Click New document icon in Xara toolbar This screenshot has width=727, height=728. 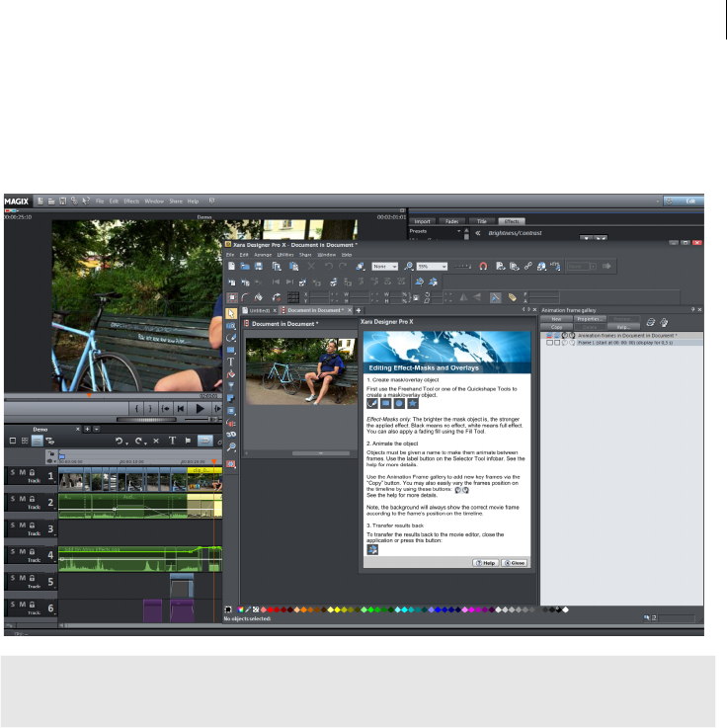point(231,266)
